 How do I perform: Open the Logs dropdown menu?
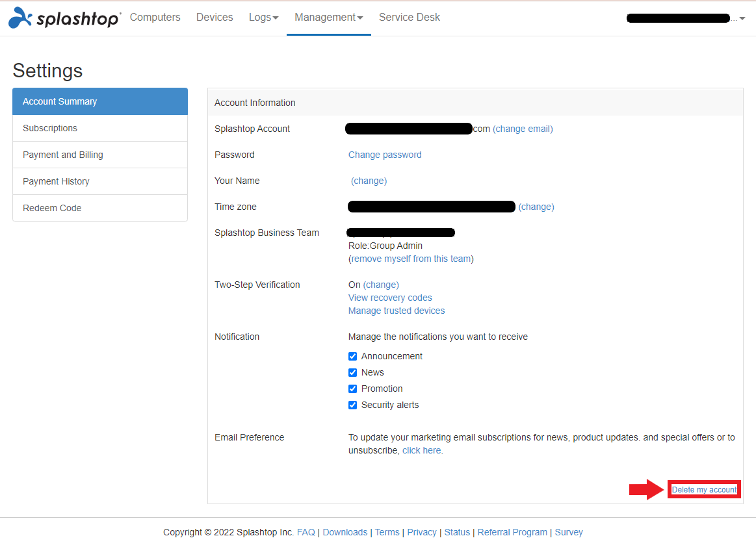pos(263,18)
